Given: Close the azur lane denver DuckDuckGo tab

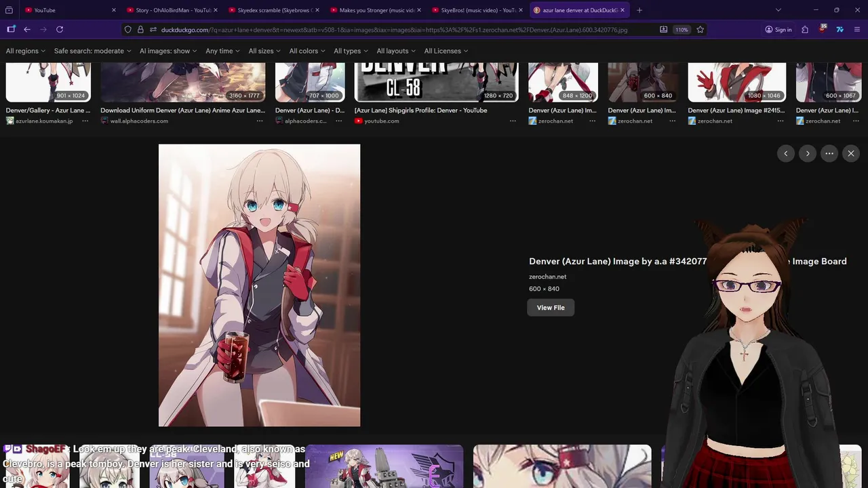Looking at the screenshot, I should pos(622,10).
